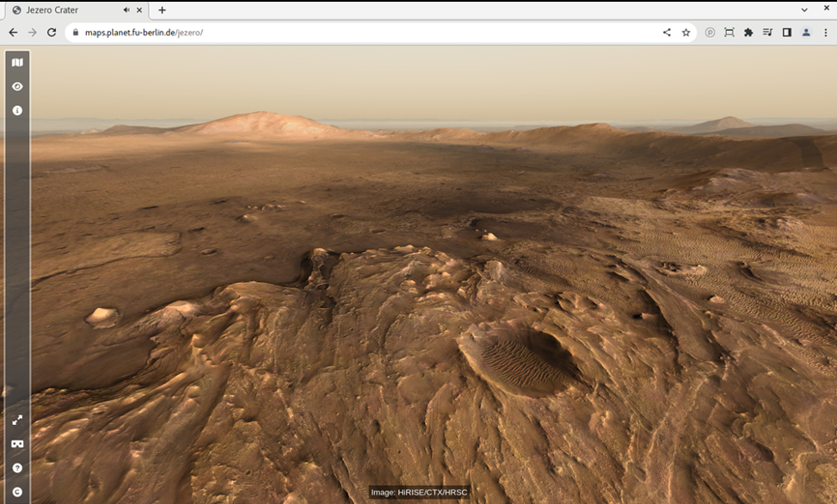Toggle the browser side panel
Viewport: 837px width, 504px height.
coord(786,33)
